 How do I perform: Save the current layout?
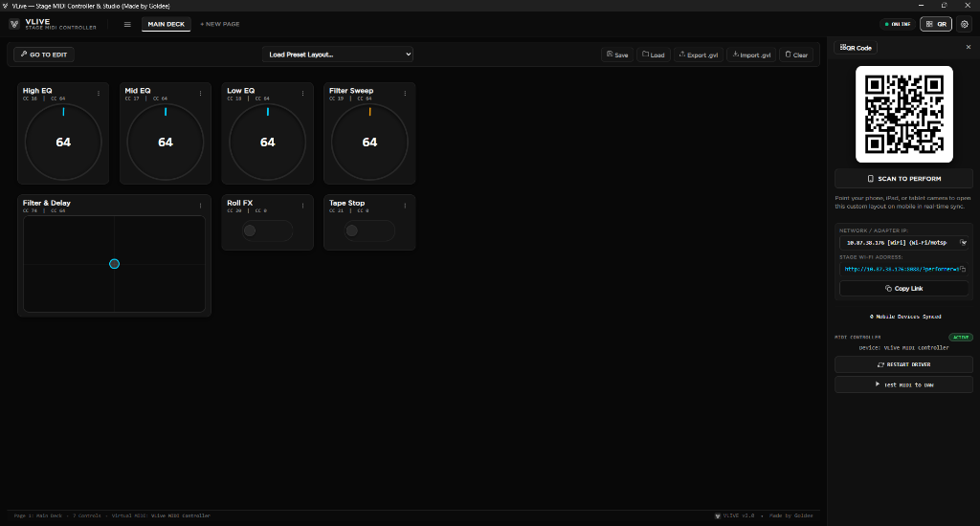point(617,55)
